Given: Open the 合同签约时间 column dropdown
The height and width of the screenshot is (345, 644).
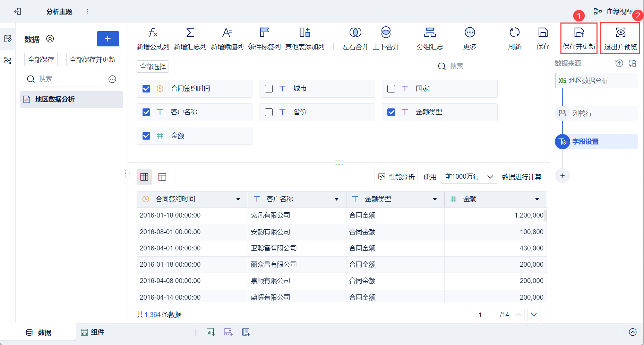Looking at the screenshot, I should (x=238, y=199).
